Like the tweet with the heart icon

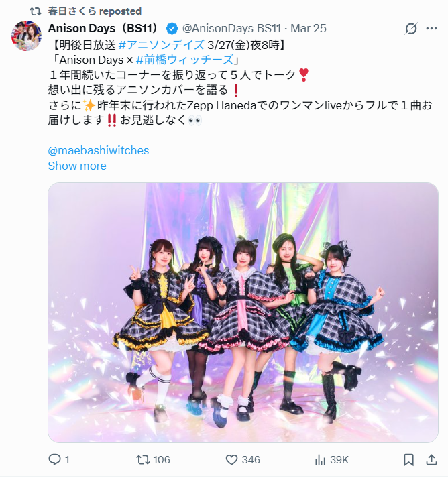231,460
